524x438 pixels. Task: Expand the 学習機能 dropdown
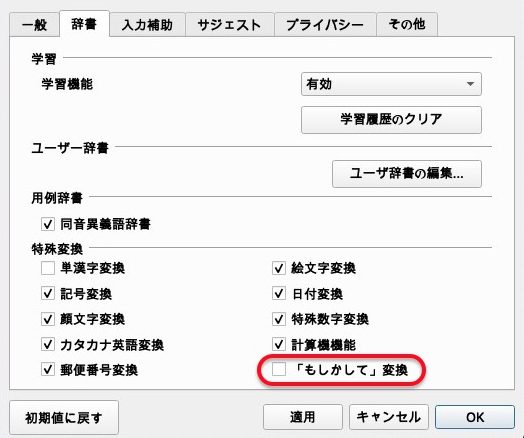tap(391, 84)
